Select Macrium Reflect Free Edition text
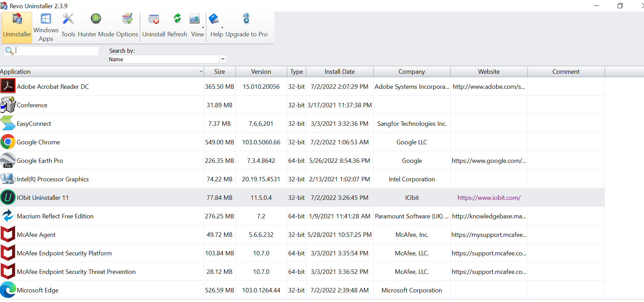The image size is (644, 302). (55, 216)
